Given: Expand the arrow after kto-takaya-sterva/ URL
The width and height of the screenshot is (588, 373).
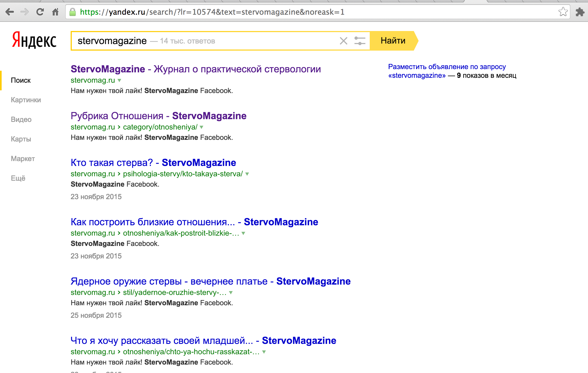Looking at the screenshot, I should coord(247,174).
